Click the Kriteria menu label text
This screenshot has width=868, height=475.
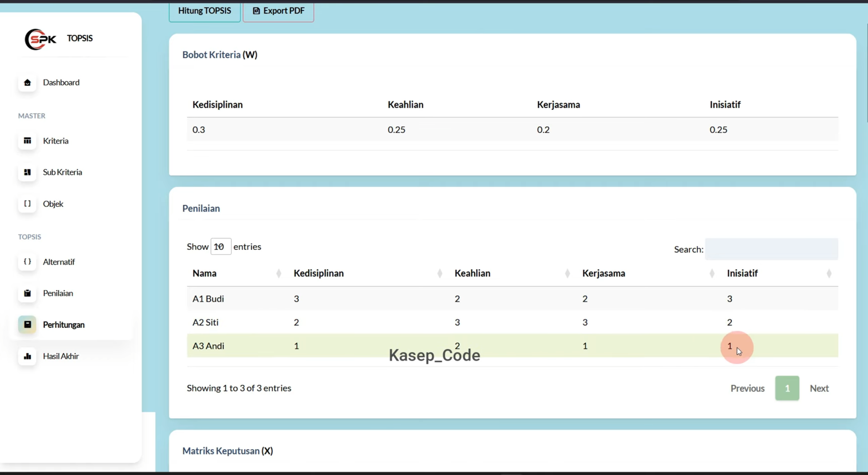click(x=56, y=141)
